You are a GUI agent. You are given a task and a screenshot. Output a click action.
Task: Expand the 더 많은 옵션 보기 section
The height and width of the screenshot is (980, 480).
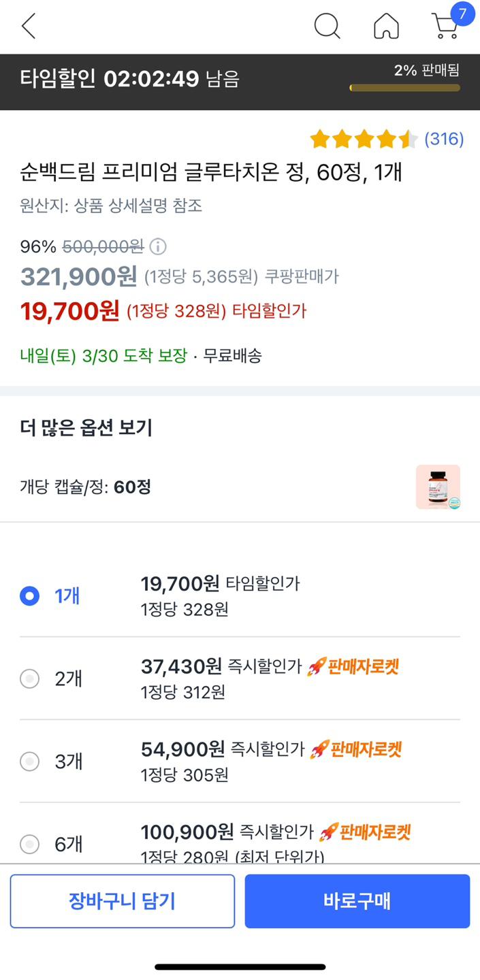[x=86, y=428]
